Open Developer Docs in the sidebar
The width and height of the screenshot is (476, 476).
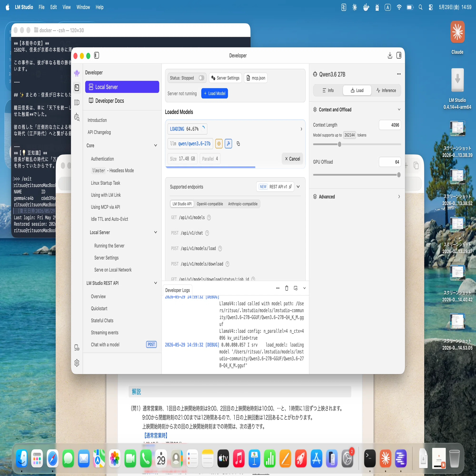[x=122, y=101]
